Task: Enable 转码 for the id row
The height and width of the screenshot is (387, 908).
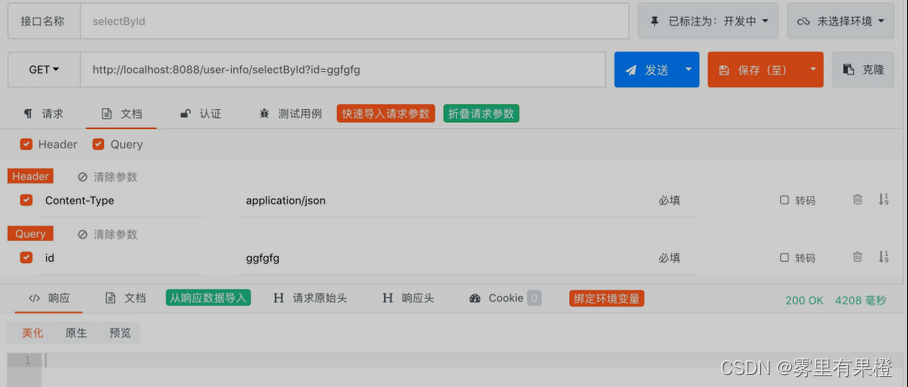Action: tap(785, 258)
